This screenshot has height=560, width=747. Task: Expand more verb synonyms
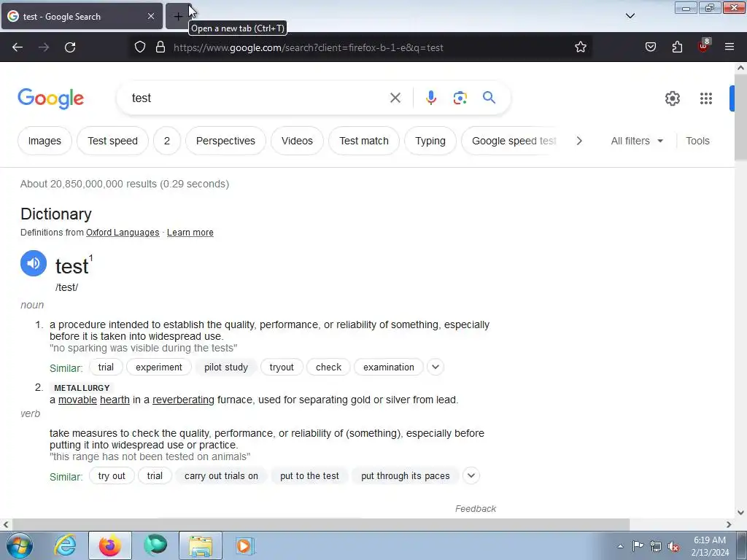[471, 475]
